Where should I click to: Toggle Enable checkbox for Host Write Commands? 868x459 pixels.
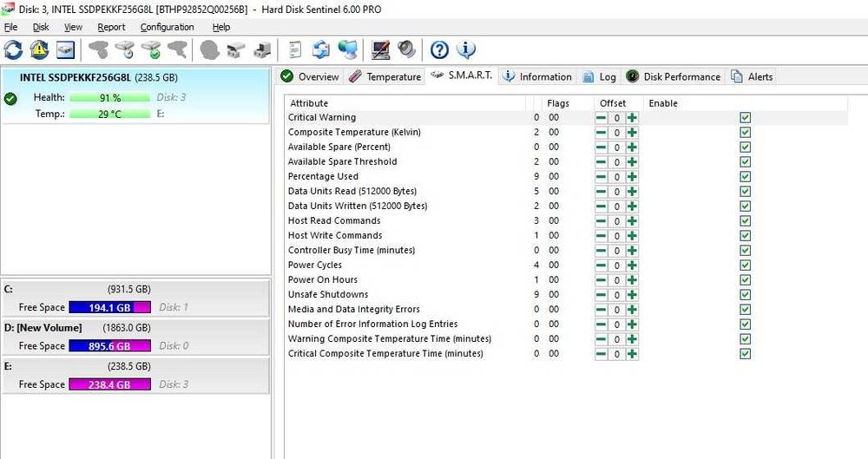(745, 236)
